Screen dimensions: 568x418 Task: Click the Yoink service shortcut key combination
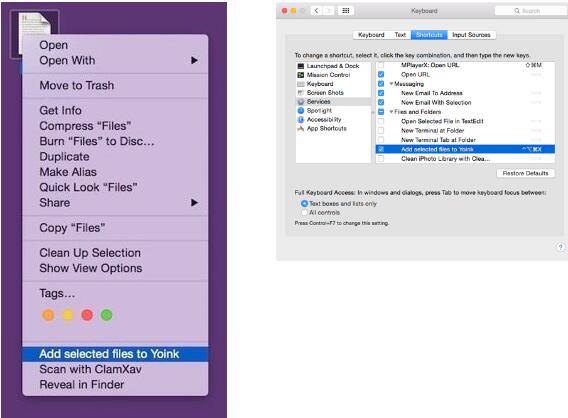point(532,149)
